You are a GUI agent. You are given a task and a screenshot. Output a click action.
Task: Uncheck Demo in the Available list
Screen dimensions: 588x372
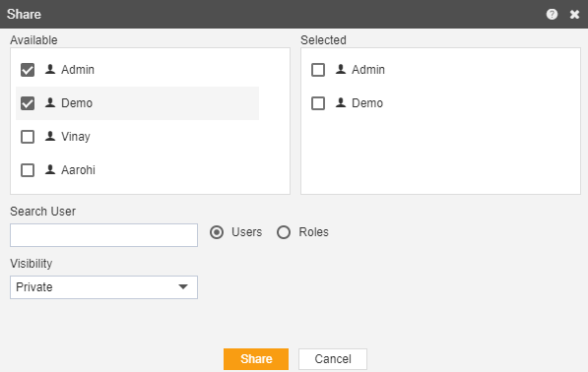(x=28, y=103)
